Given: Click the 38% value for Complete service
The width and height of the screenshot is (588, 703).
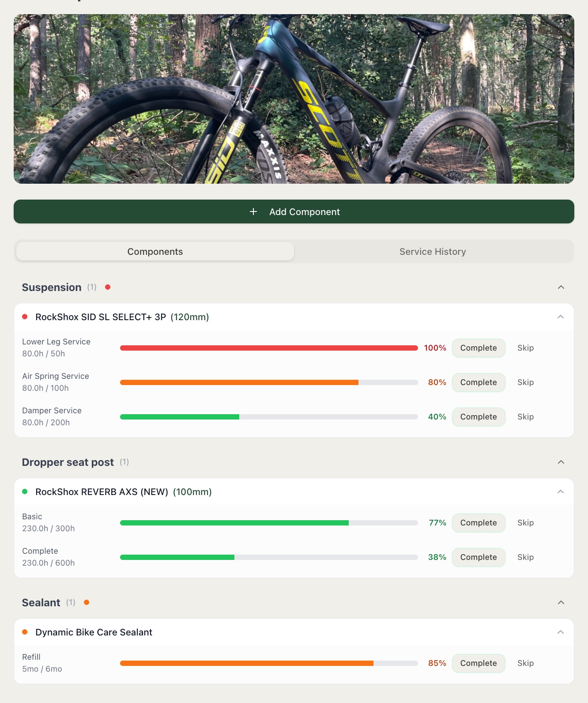Looking at the screenshot, I should coord(437,557).
